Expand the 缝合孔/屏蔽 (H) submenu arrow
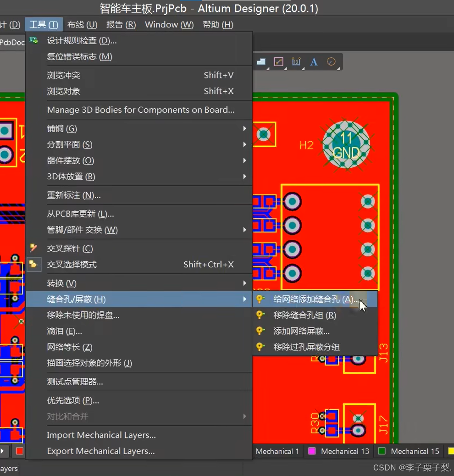This screenshot has width=454, height=476. coord(245,299)
